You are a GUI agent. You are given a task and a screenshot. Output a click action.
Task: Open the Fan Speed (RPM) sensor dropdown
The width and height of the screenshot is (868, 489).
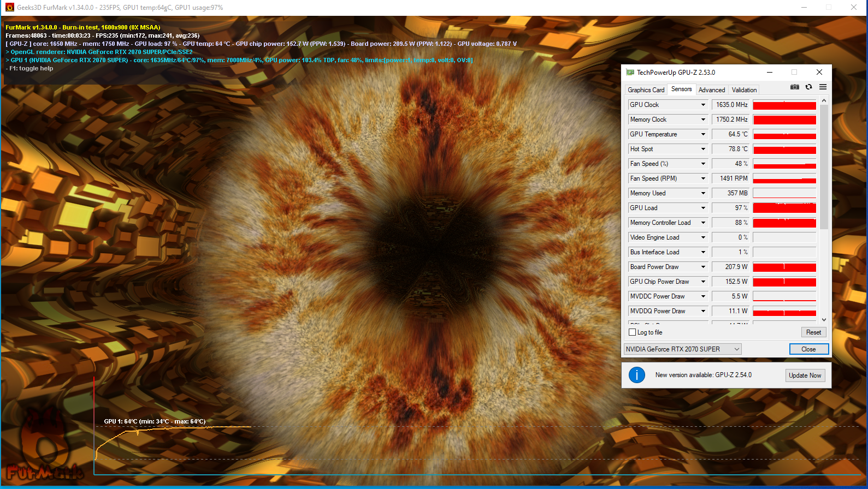point(703,178)
